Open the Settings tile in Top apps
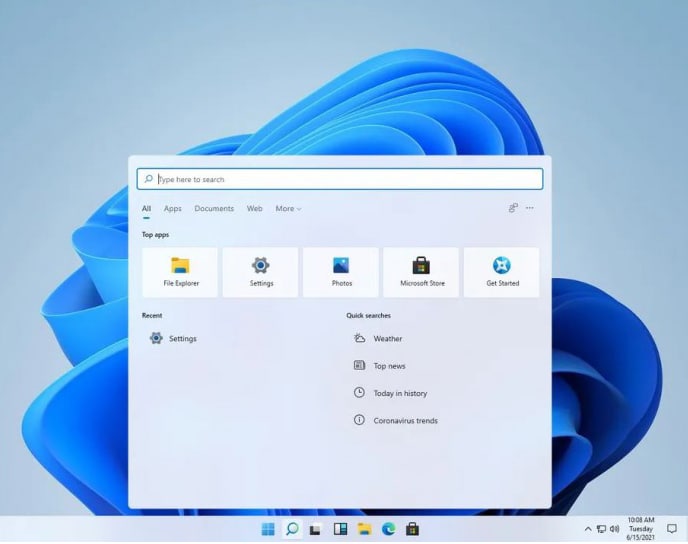 261,272
